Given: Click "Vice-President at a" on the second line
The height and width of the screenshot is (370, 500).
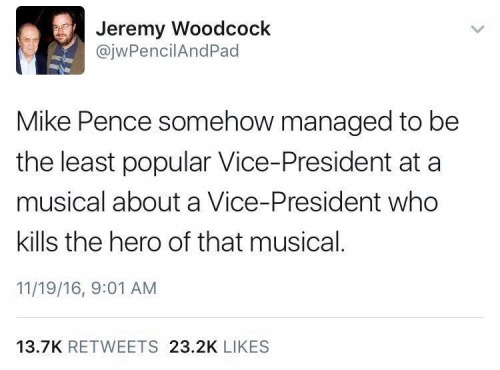Looking at the screenshot, I should click(329, 162).
